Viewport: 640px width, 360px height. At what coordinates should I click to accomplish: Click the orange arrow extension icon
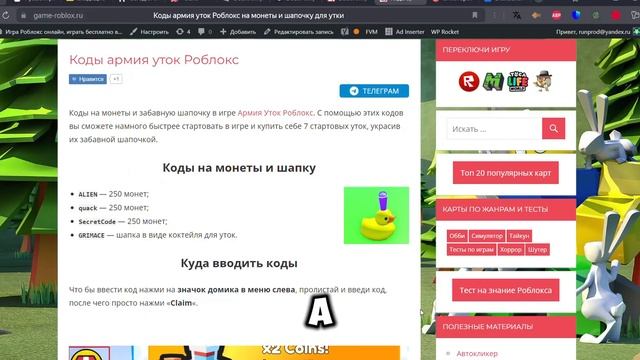pos(536,16)
